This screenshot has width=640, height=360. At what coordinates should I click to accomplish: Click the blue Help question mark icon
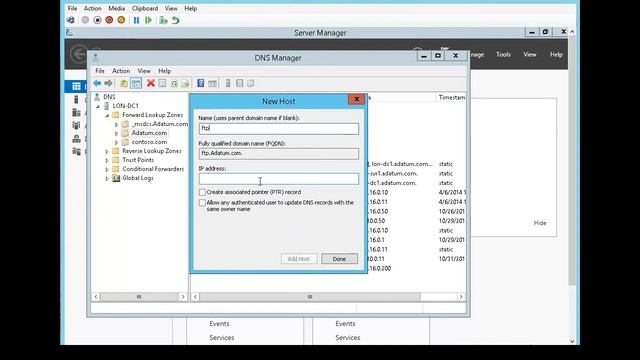coord(200,83)
